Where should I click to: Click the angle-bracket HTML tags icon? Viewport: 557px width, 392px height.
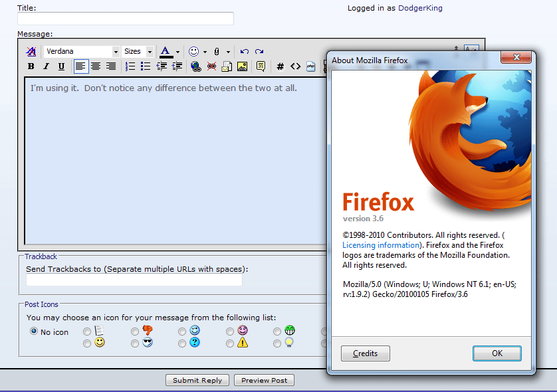click(x=296, y=66)
